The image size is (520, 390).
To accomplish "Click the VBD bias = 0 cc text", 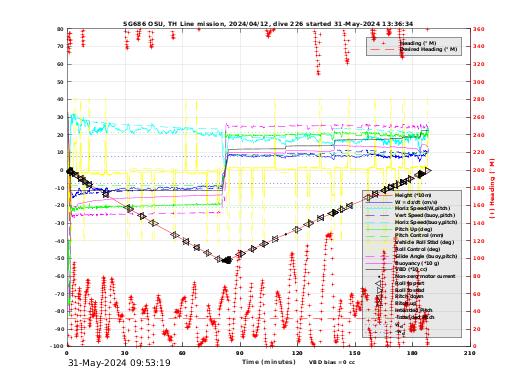I will [332, 362].
